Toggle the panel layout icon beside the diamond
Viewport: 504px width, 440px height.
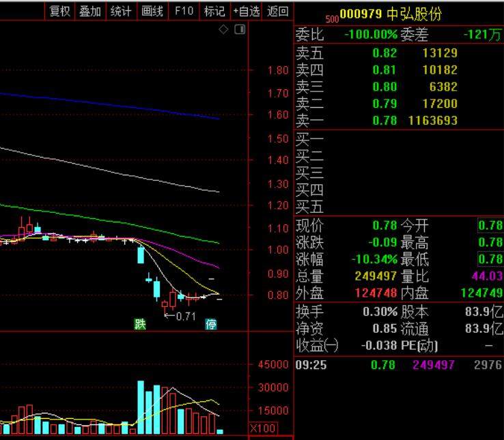(239, 29)
